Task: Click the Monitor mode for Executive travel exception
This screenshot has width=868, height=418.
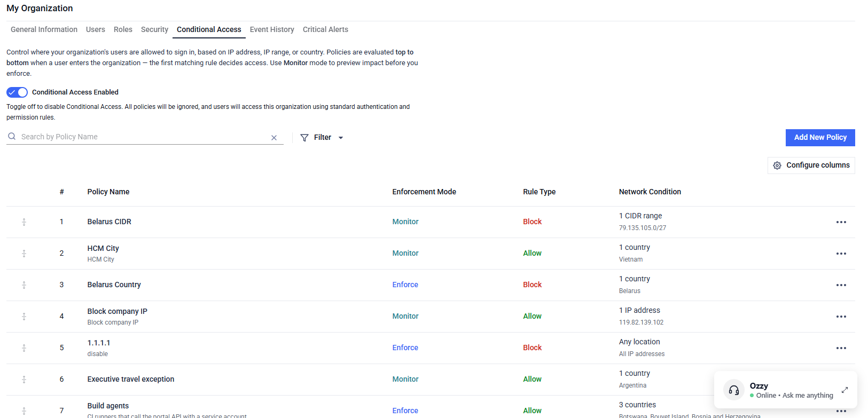Action: pos(405,379)
